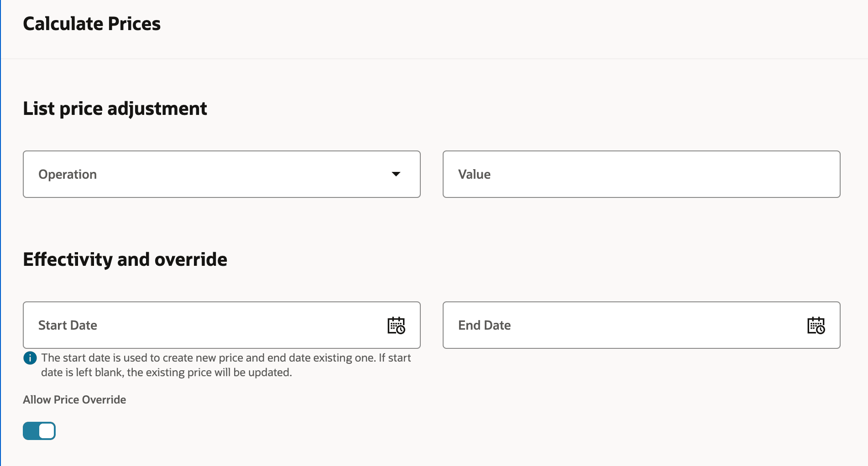Click the Allow Price Override label
This screenshot has height=466, width=868.
(x=74, y=400)
